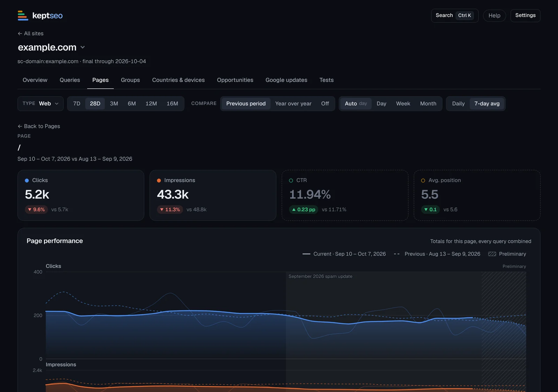Switch to the Overview tab
Image resolution: width=558 pixels, height=392 pixels.
coord(35,80)
